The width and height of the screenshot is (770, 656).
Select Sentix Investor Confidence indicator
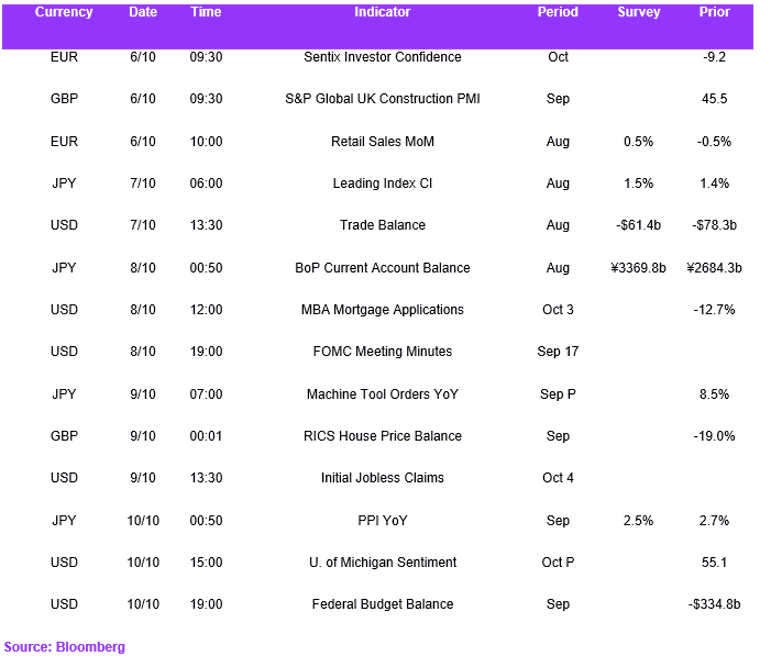pyautogui.click(x=382, y=57)
